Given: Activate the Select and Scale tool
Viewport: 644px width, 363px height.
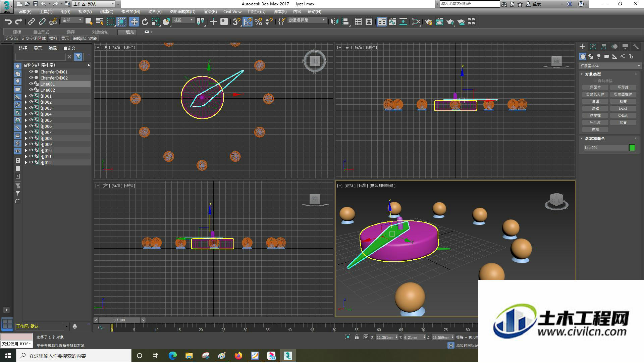Looking at the screenshot, I should [x=156, y=22].
